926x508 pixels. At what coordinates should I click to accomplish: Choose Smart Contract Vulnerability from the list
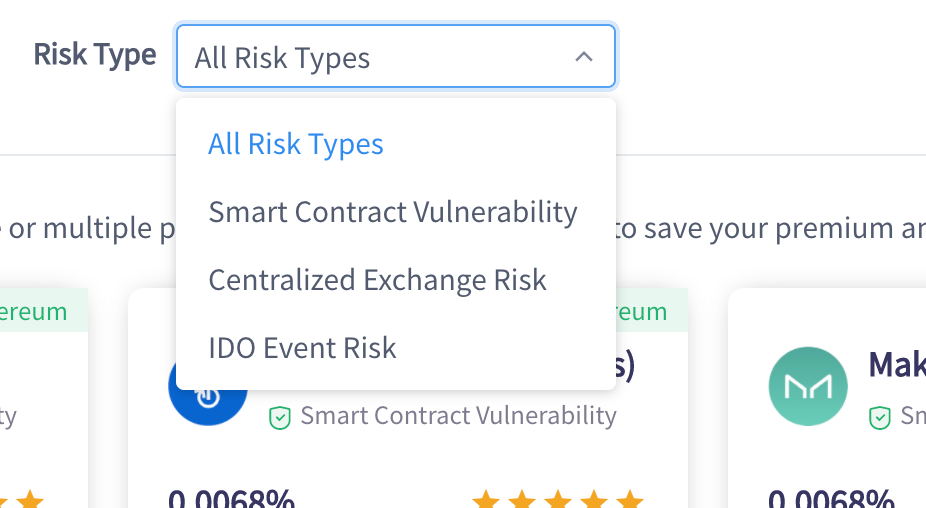click(x=393, y=212)
